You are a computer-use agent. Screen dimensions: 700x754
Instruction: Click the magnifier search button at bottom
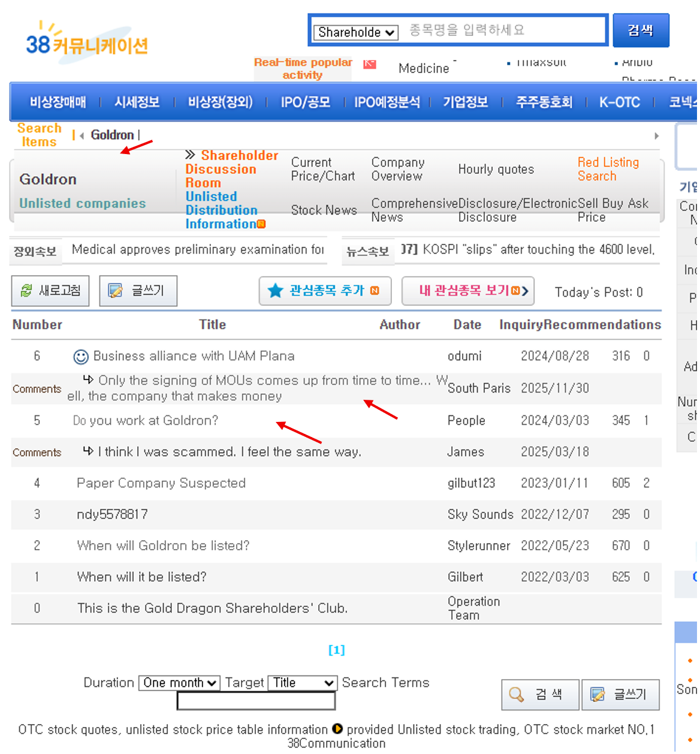pos(540,694)
